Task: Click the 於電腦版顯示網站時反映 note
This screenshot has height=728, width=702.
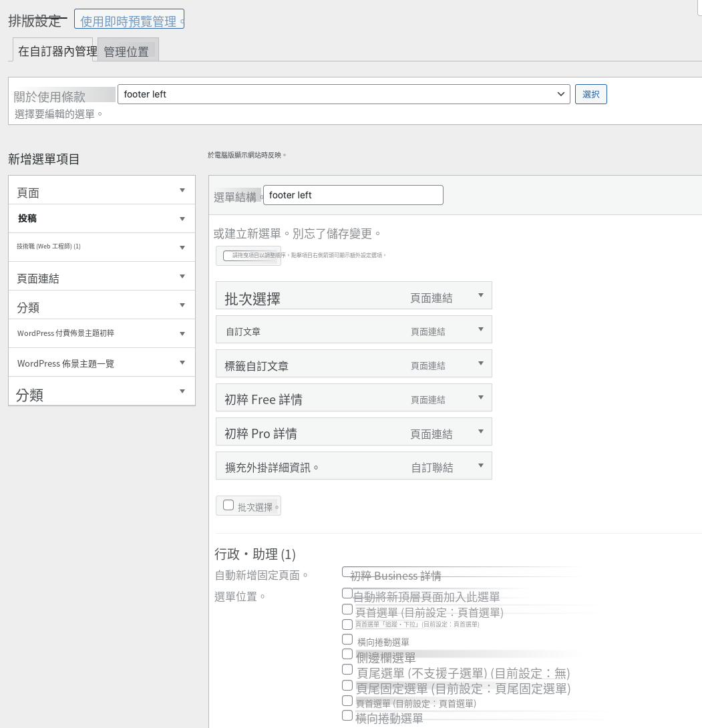Action: 246,155
